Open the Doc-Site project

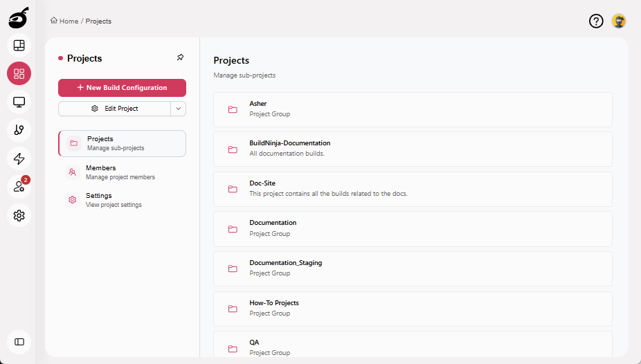pos(413,189)
